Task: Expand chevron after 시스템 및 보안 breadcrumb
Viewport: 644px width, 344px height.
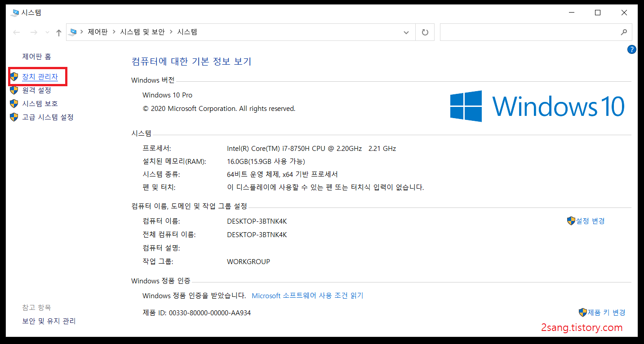Action: click(171, 32)
